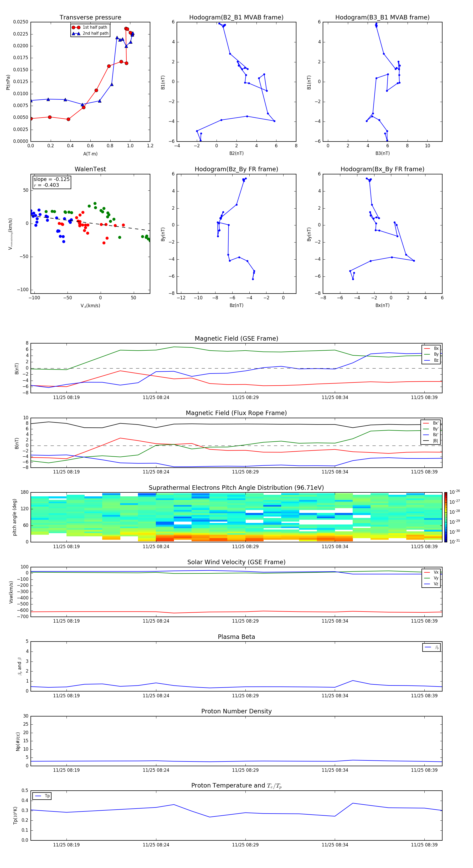The width and height of the screenshot is (473, 868).
Task: Click the 'Solar Wind Velocity (GSE Frame)' title
Action: pos(236,562)
